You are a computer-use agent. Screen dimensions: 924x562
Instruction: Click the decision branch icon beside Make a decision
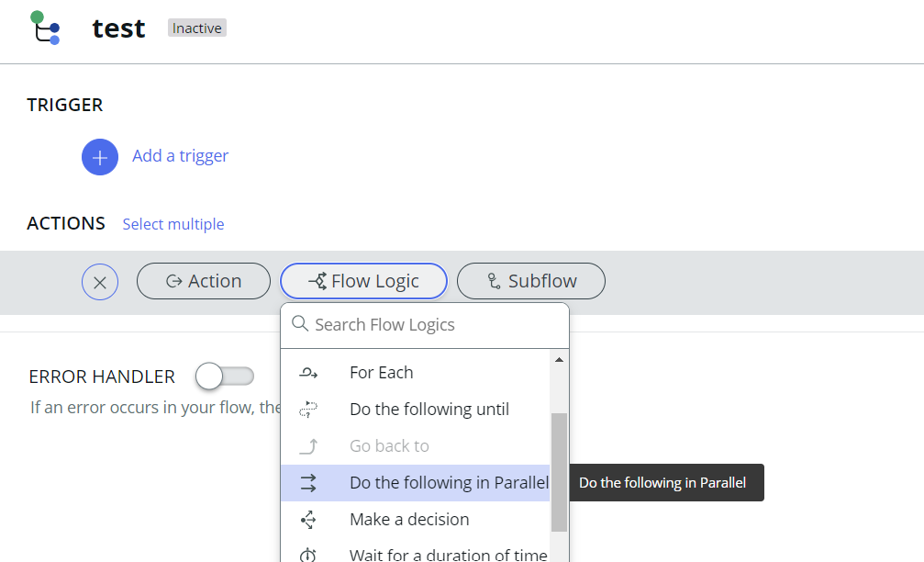[309, 519]
